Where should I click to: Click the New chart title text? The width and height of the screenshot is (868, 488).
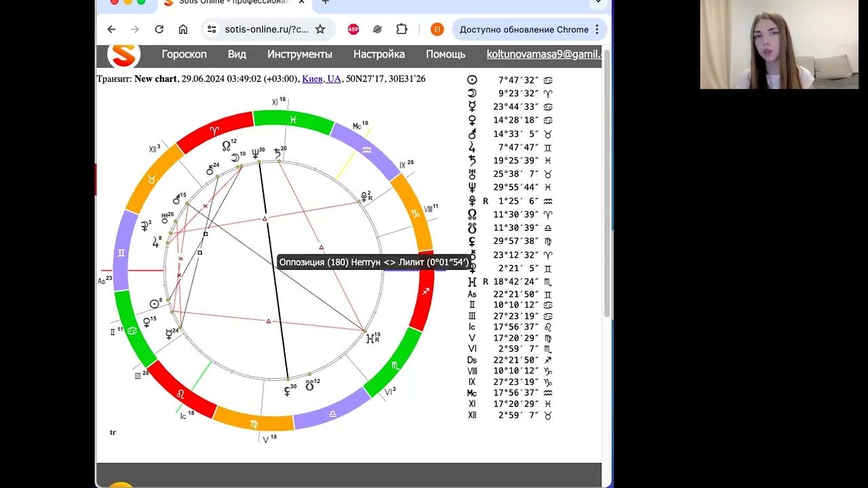[x=155, y=79]
